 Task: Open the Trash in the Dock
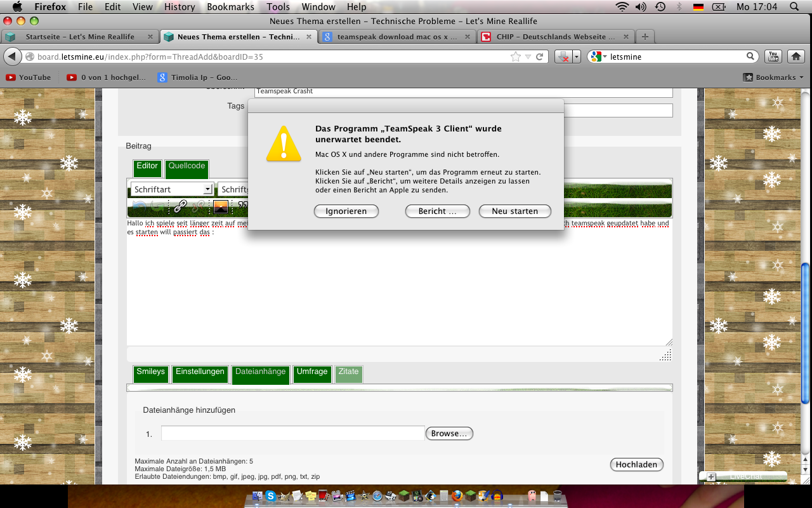click(x=557, y=496)
